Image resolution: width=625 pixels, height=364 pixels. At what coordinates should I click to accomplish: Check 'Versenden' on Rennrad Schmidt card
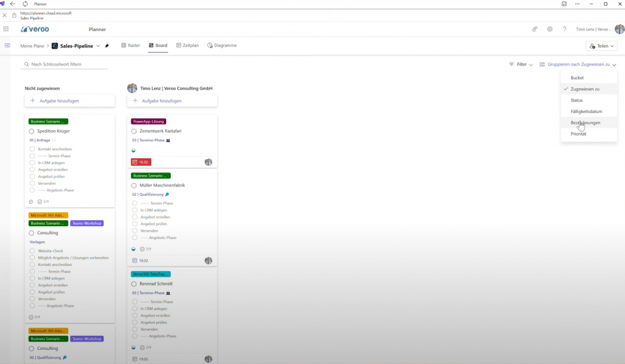[x=135, y=329]
